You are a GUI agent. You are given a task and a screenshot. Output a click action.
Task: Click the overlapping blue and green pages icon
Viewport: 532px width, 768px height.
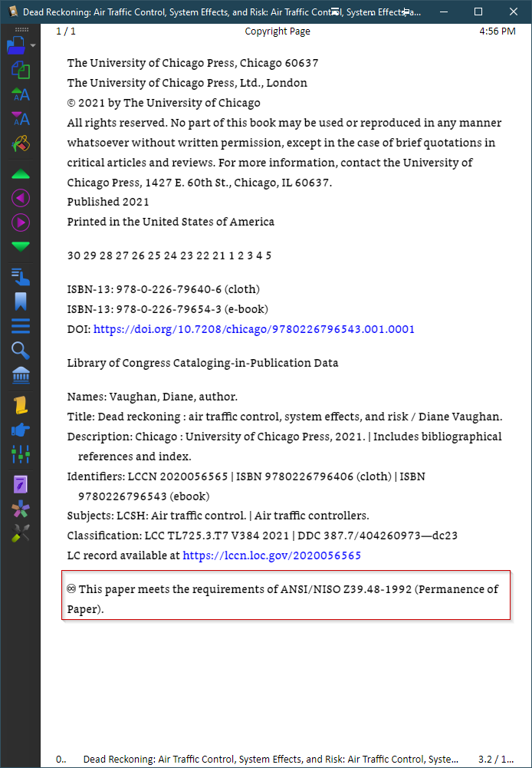tap(21, 70)
